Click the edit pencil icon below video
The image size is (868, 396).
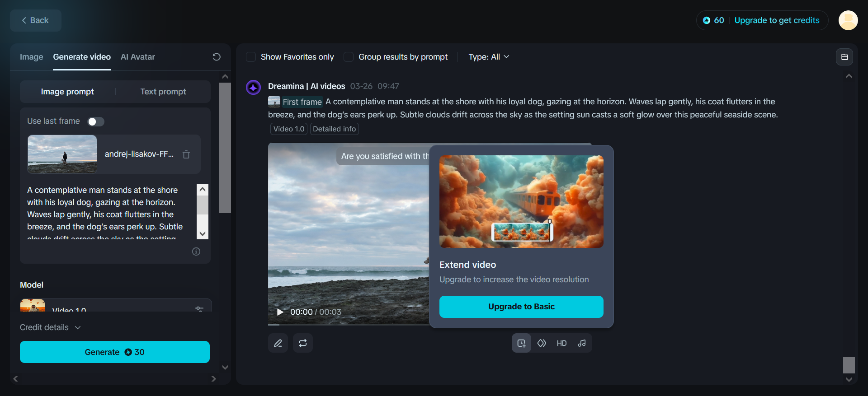point(278,343)
